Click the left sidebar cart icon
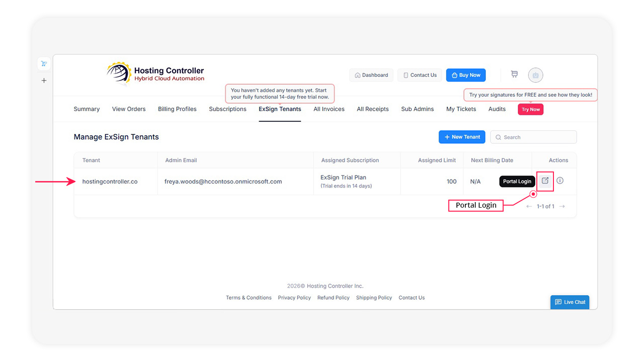This screenshot has width=644, height=362. click(x=44, y=63)
